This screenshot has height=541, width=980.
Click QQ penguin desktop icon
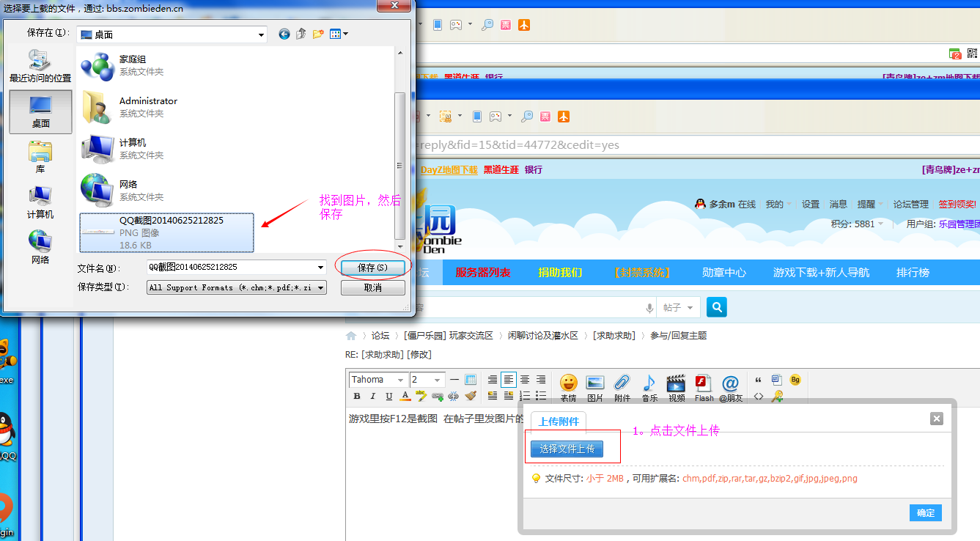[6, 433]
